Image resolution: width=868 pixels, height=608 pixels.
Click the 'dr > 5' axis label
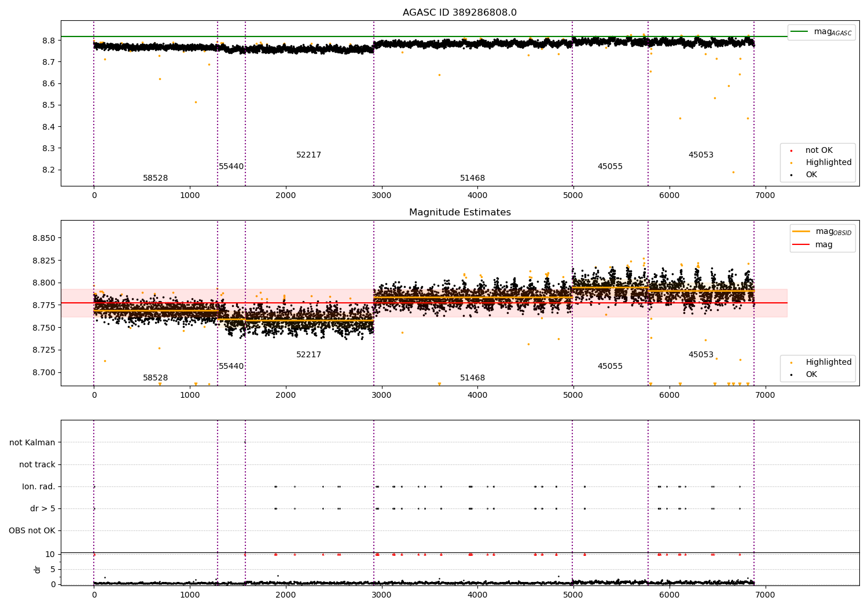pyautogui.click(x=43, y=508)
